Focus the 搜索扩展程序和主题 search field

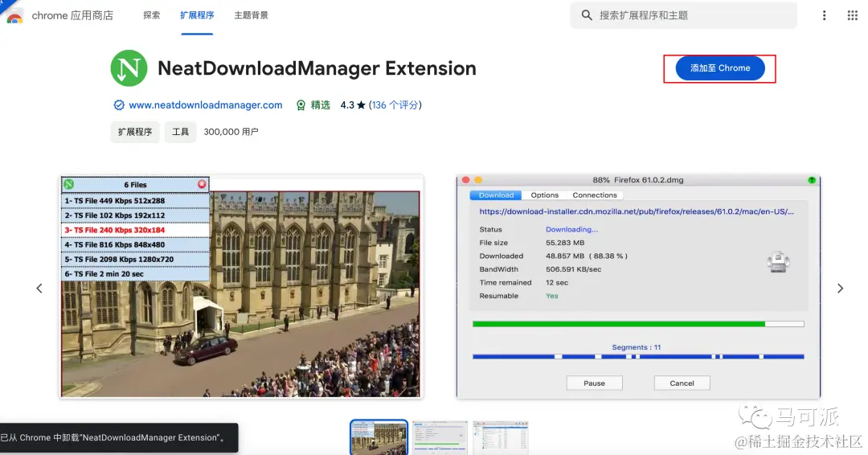click(684, 15)
